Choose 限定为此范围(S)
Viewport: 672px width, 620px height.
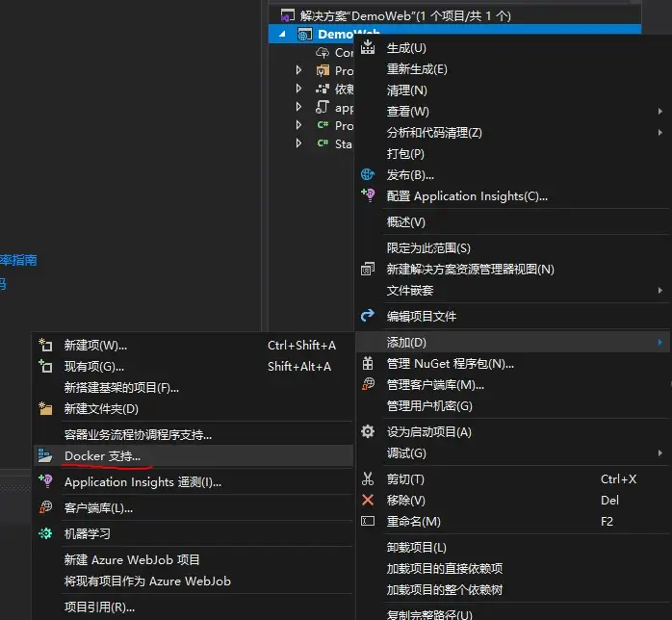tap(428, 247)
